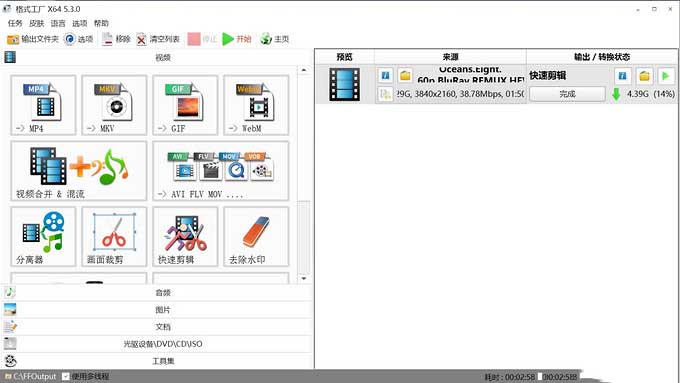Open the fast clip (快速剪辑) tool
680x383 pixels.
pyautogui.click(x=185, y=236)
